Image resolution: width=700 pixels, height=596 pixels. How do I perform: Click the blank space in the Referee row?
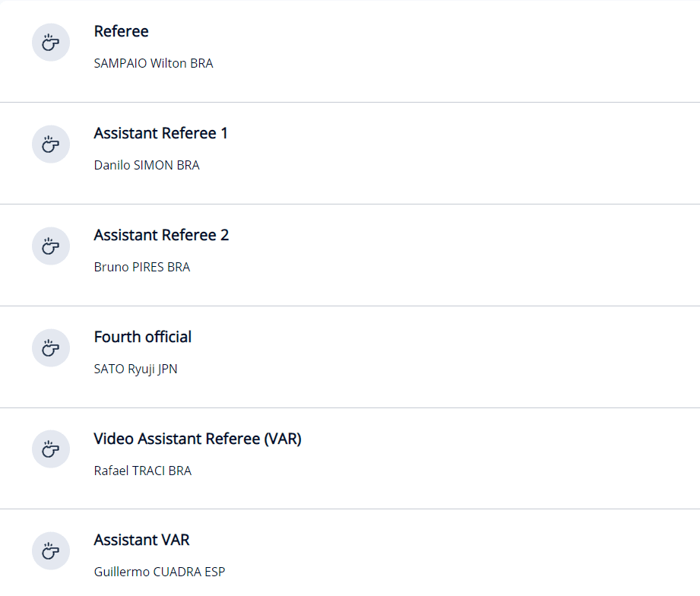[x=446, y=52]
